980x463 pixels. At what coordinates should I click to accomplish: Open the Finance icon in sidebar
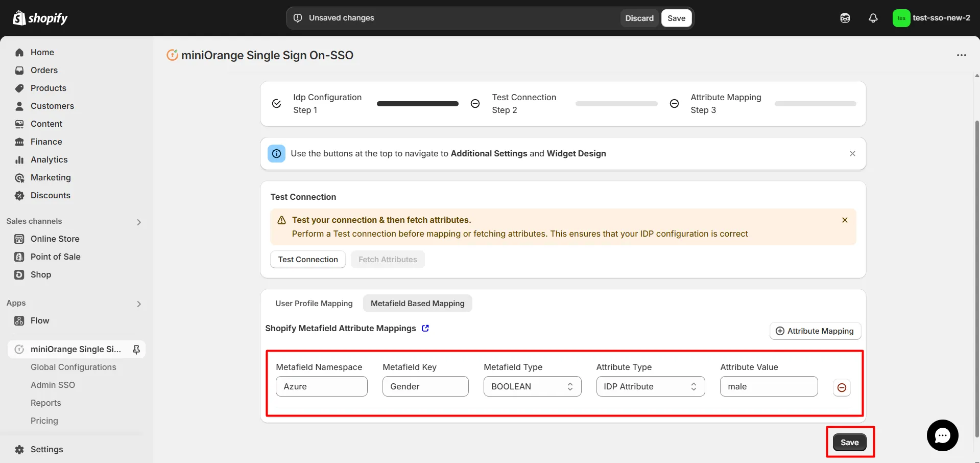[19, 142]
